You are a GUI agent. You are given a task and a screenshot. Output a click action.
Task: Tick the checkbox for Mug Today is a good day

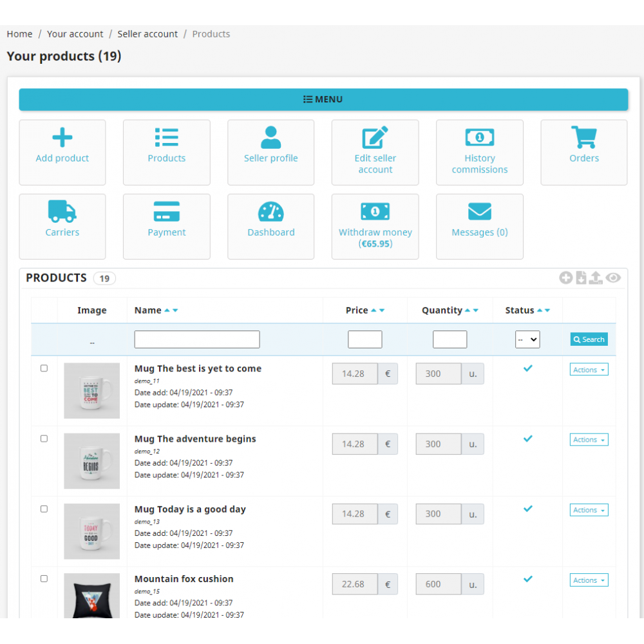click(x=44, y=508)
